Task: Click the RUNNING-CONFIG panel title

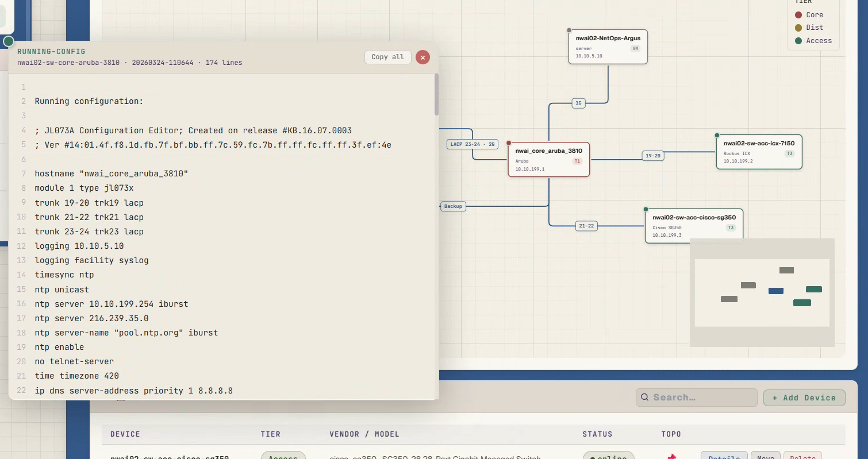Action: point(51,52)
